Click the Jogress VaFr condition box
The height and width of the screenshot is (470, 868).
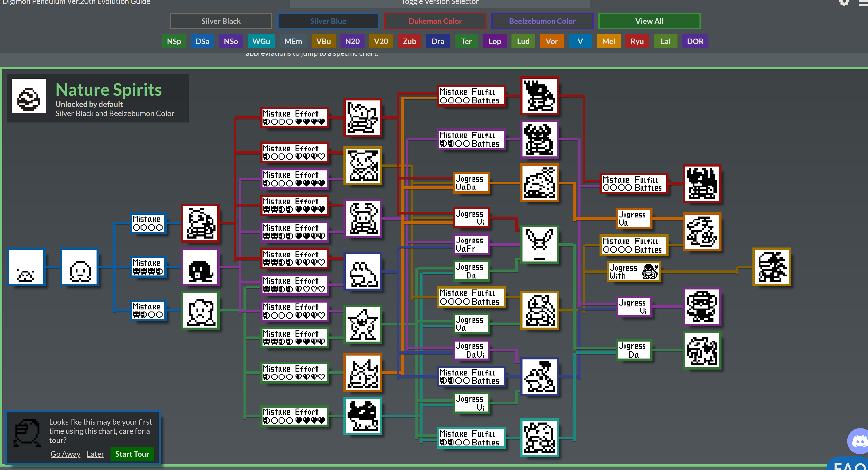point(471,245)
